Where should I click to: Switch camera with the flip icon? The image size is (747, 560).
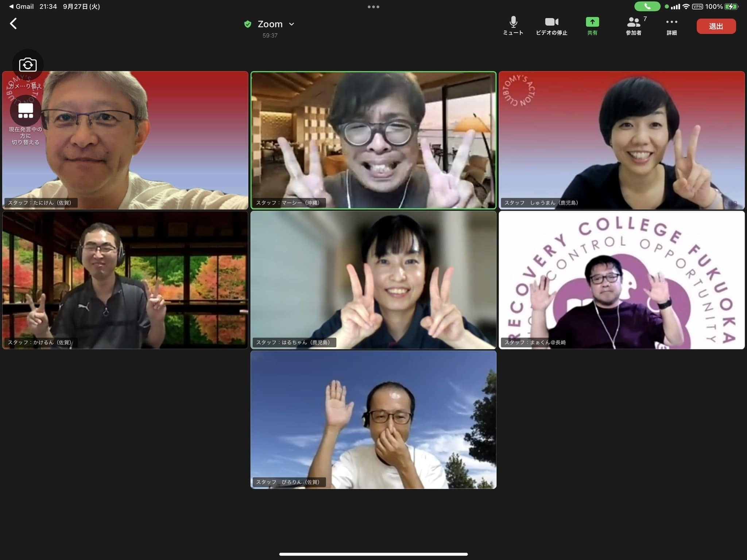(28, 65)
